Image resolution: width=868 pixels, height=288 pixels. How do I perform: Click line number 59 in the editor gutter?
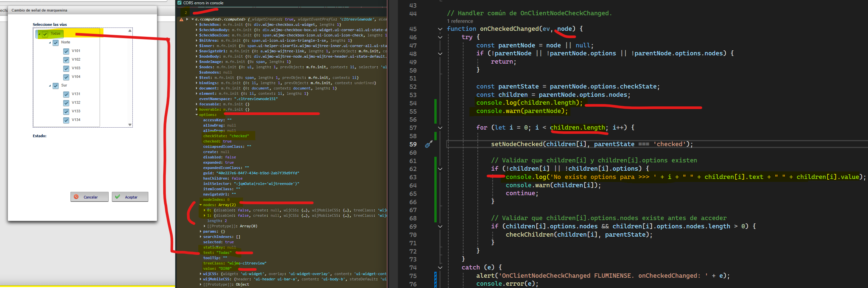point(413,144)
